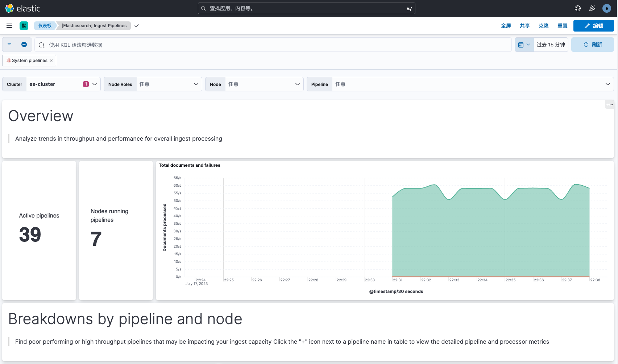Click the @timestamp/30 seconds axis label
Screen dimensions: 618x364
396,291
